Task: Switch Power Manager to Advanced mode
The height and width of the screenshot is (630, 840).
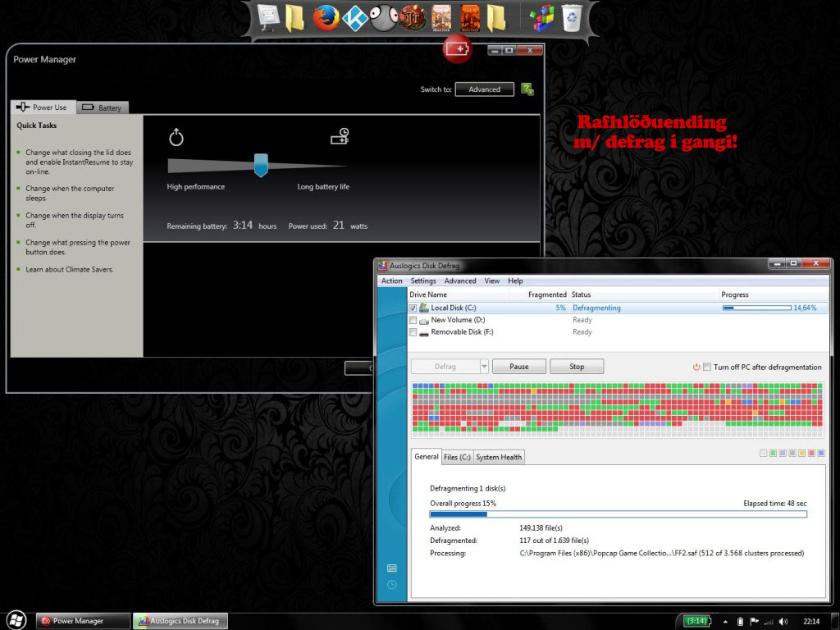Action: tap(484, 89)
